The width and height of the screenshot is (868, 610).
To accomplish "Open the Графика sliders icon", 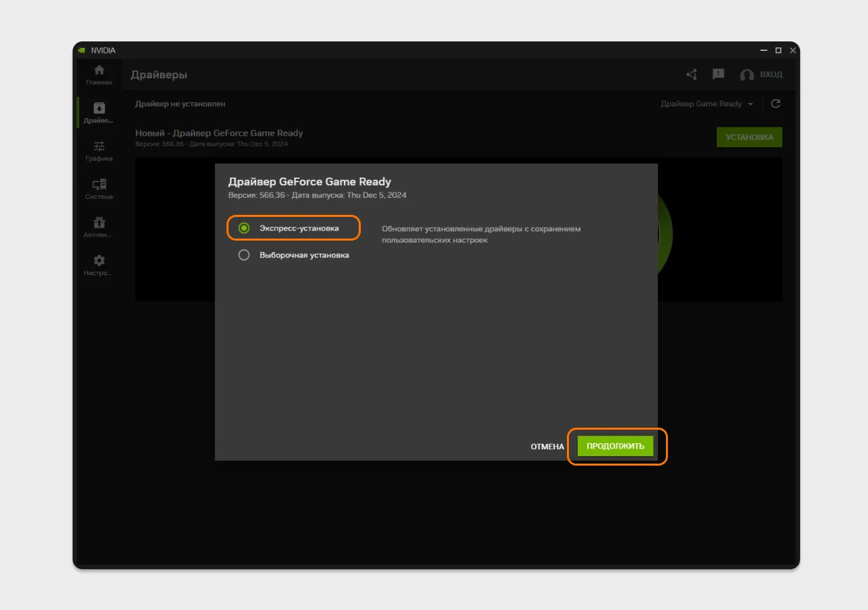I will coord(99,146).
